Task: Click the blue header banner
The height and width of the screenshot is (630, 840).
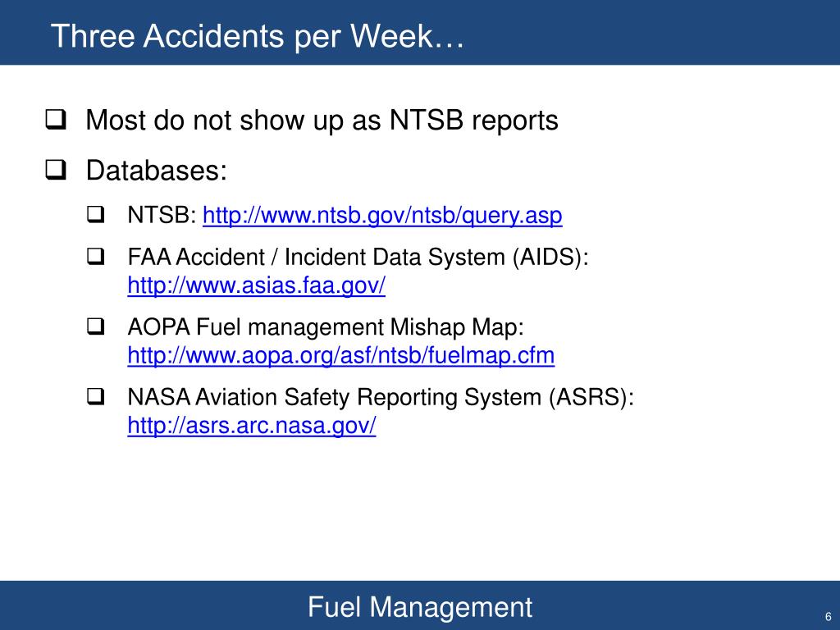Action: point(420,32)
